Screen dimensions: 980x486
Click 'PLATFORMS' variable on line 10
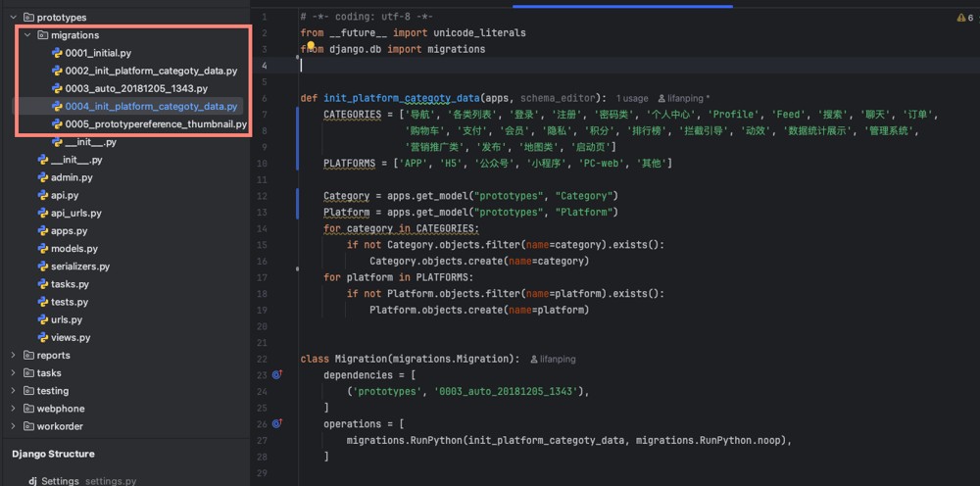[x=350, y=163]
